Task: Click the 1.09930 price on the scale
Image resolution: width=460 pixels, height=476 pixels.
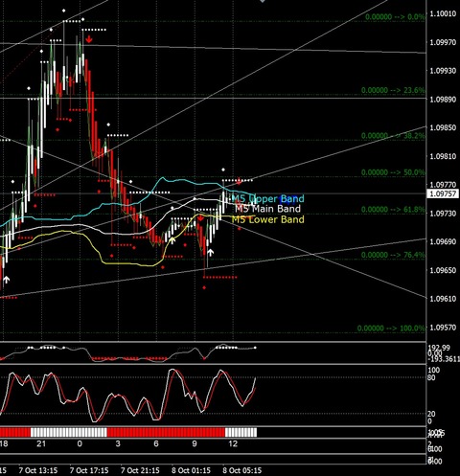Action: click(x=443, y=71)
